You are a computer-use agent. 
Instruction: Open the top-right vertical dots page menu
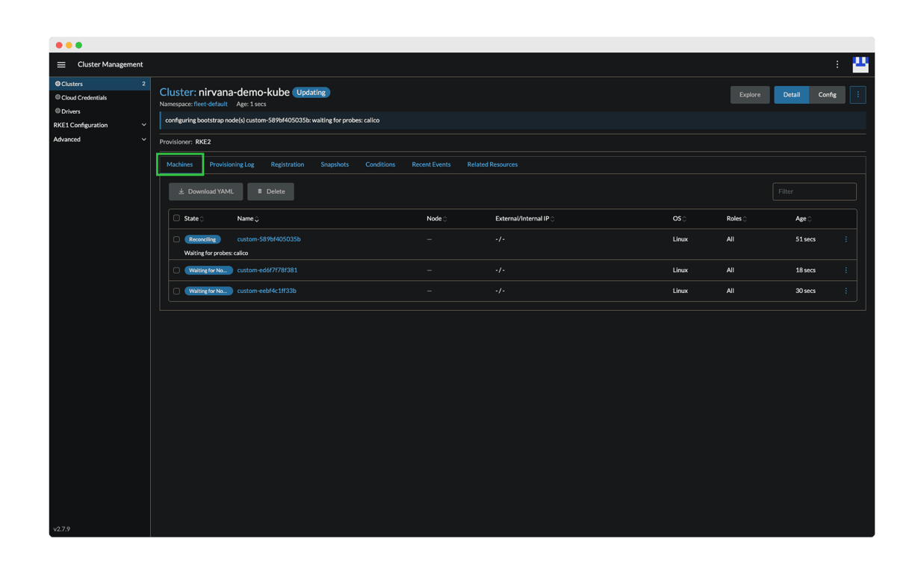point(837,65)
